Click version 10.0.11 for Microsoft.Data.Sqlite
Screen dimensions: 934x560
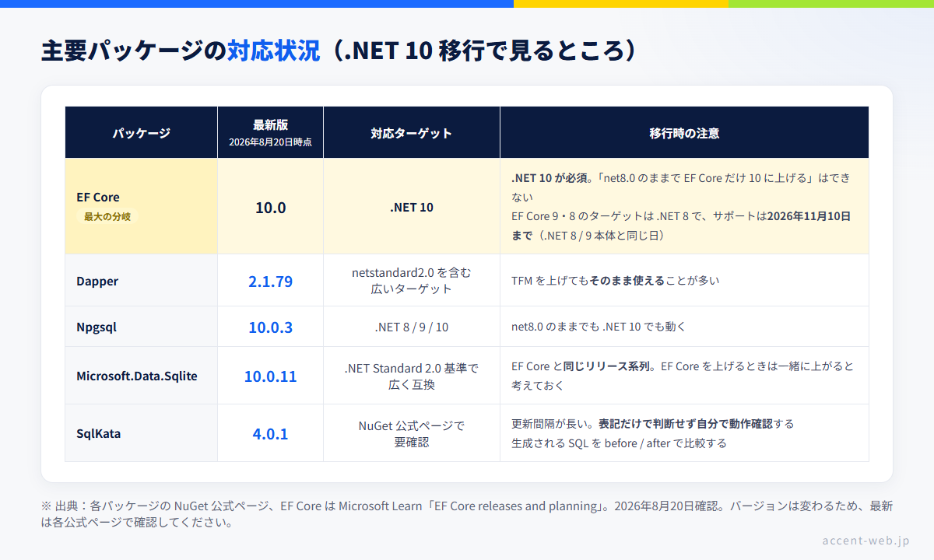pyautogui.click(x=270, y=376)
